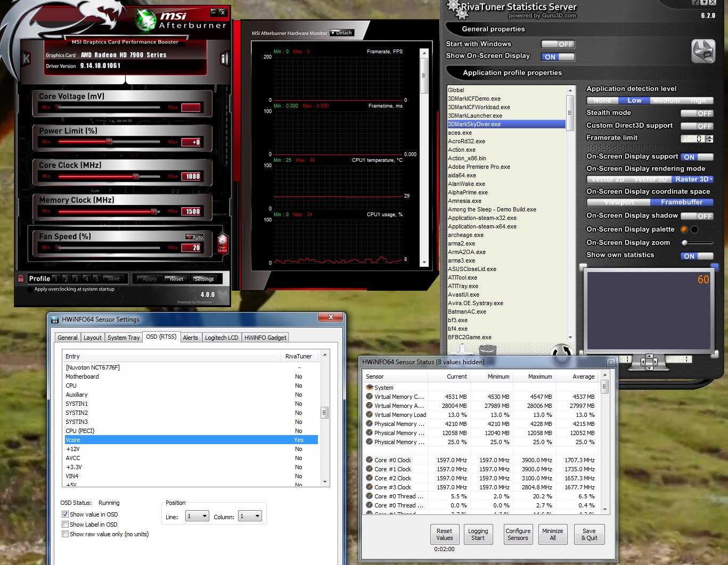
Task: Open Raster 3D rendering mode dropdown arrow
Action: point(711,179)
